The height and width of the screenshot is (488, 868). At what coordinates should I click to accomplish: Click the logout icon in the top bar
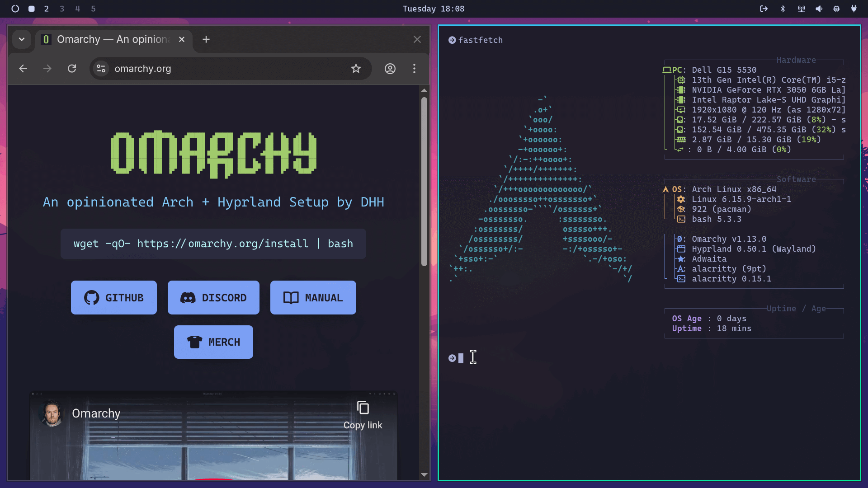(764, 9)
